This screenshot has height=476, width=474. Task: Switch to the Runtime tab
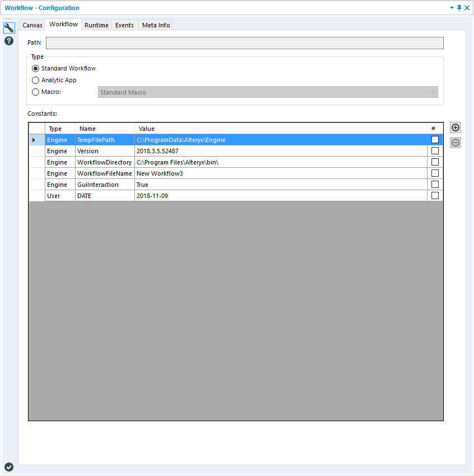pyautogui.click(x=96, y=25)
